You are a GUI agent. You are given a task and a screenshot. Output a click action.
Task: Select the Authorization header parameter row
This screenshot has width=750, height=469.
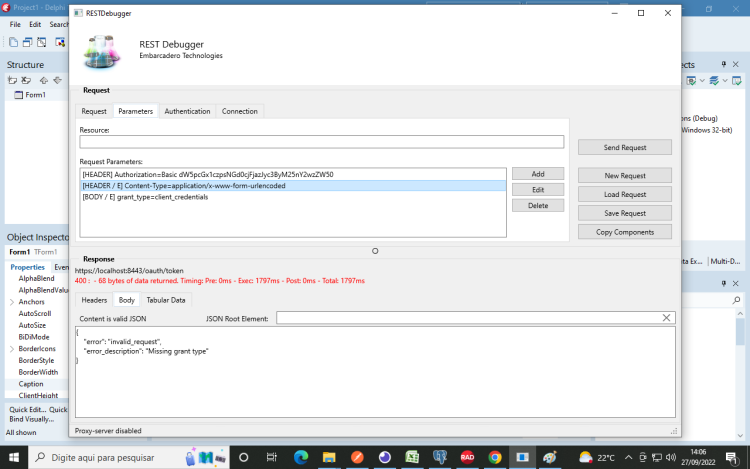point(293,175)
